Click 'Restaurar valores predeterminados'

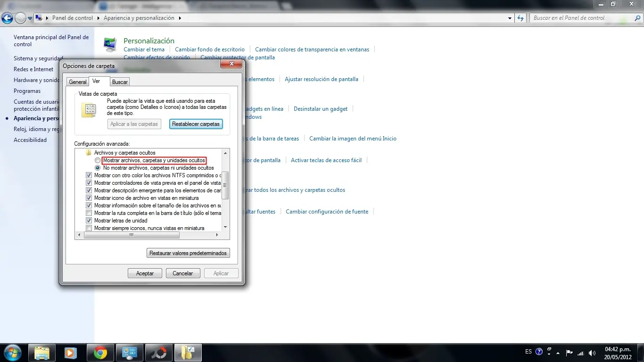click(188, 253)
